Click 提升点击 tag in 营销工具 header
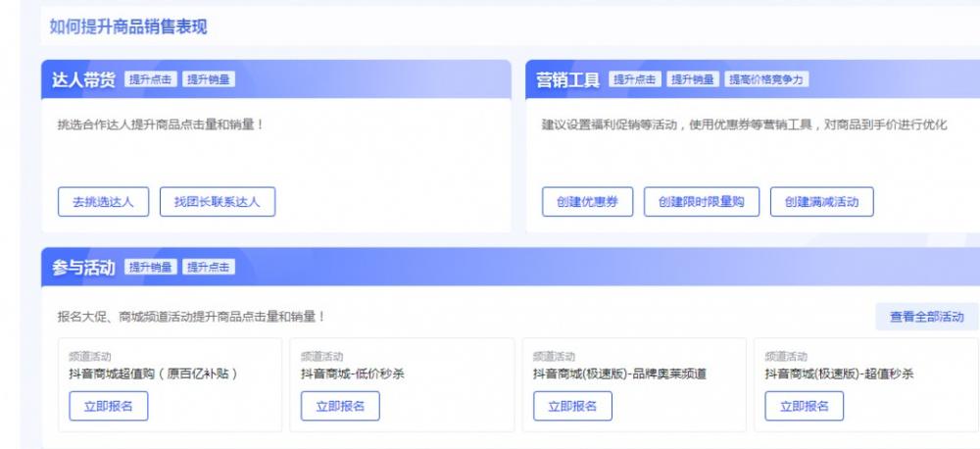Screen dimensions: 980x449 click(635, 79)
